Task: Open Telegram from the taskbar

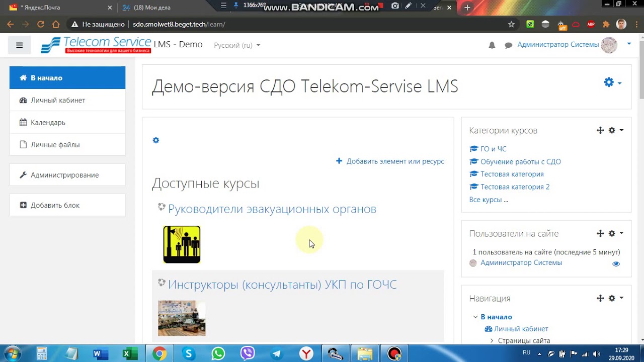Action: [276, 353]
